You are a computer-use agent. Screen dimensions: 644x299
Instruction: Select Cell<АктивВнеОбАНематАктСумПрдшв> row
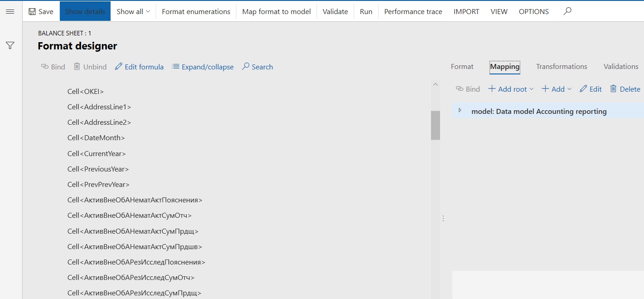tap(135, 246)
